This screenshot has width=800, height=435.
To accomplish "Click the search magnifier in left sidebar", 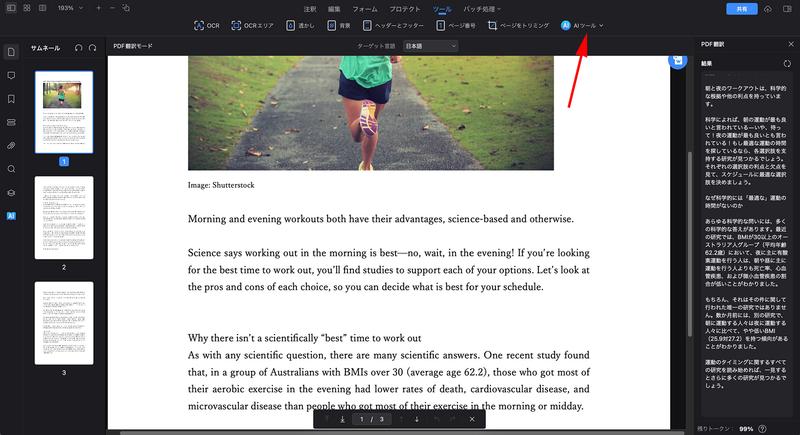I will pyautogui.click(x=11, y=169).
